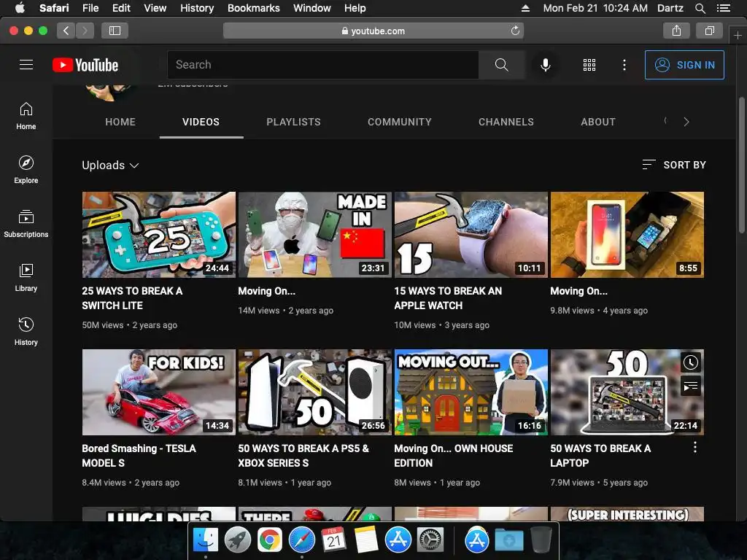Open Finder from the dock
This screenshot has height=560, width=747.
click(x=206, y=540)
